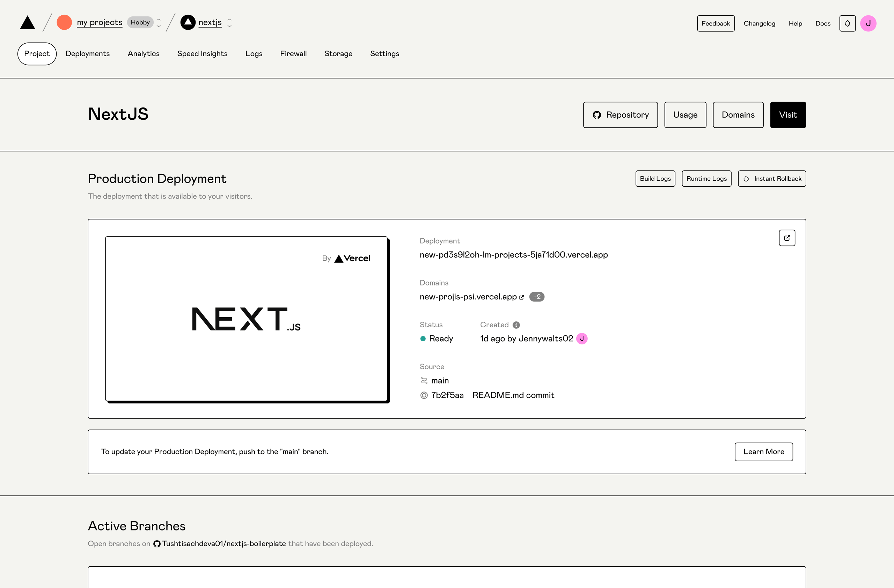This screenshot has height=588, width=894.
Task: Open the new-pd3s9l2oh deployment URL link
Action: (x=513, y=255)
